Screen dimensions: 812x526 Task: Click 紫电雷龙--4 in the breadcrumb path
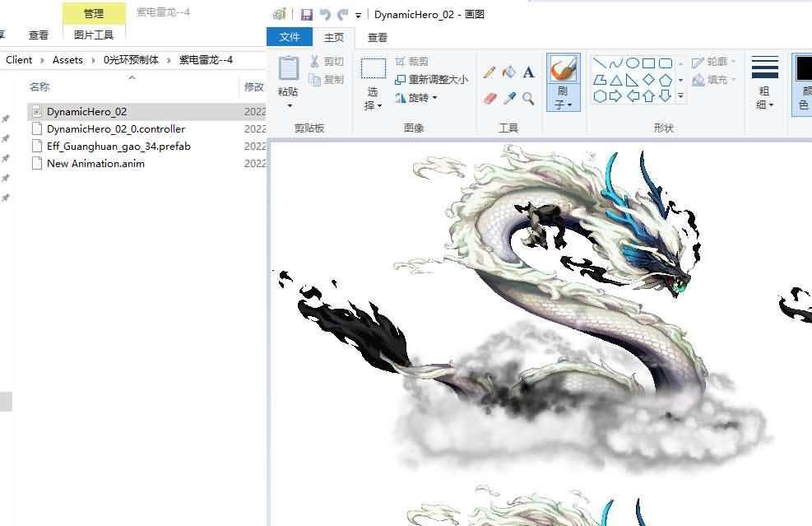click(206, 59)
